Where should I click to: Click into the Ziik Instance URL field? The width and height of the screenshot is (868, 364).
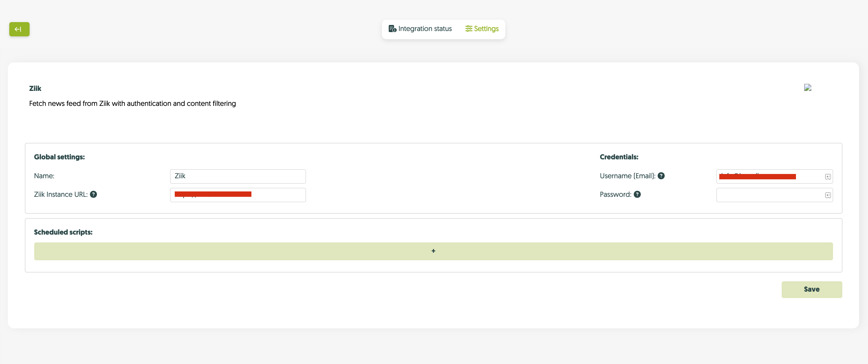(x=278, y=195)
